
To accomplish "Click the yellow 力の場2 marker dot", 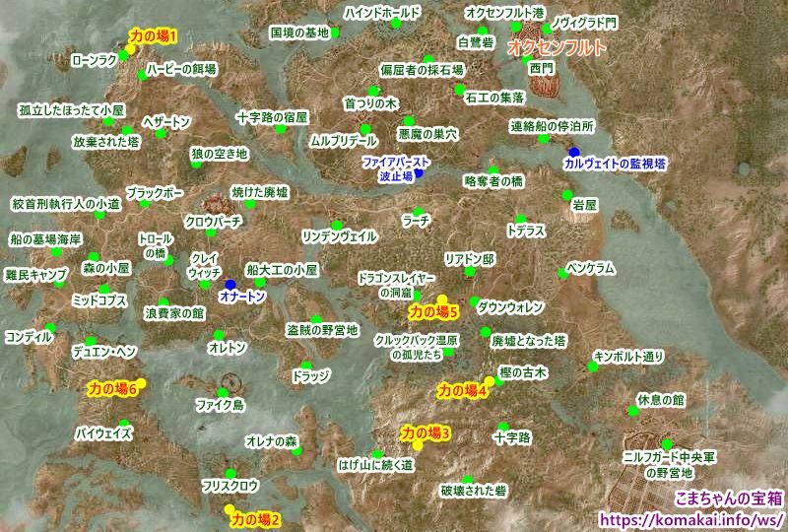I will (x=230, y=508).
